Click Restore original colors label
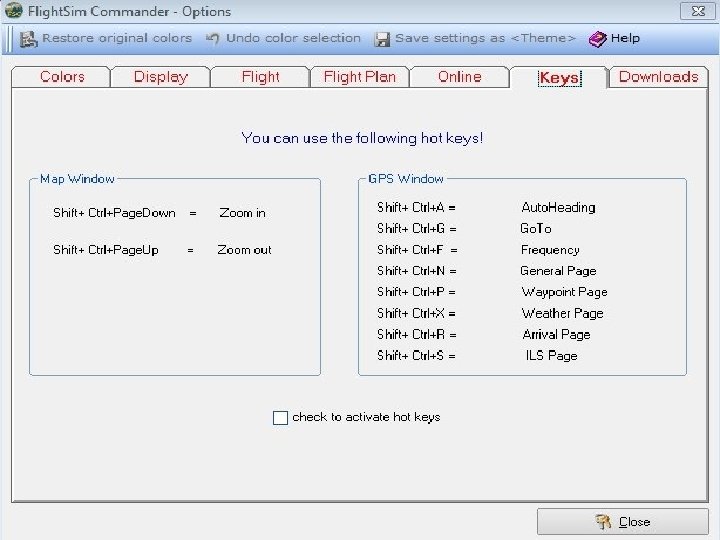Screen dimensions: 720x540 (117, 38)
